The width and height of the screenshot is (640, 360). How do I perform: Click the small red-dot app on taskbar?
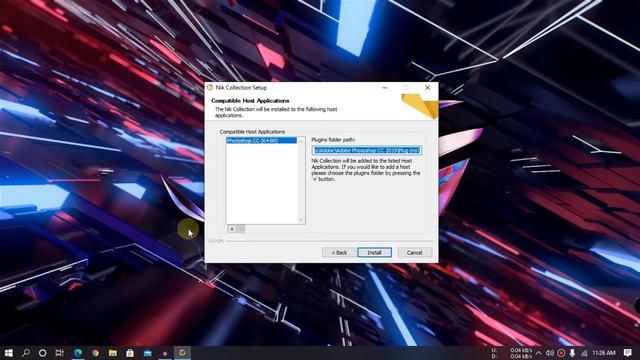[x=165, y=353]
